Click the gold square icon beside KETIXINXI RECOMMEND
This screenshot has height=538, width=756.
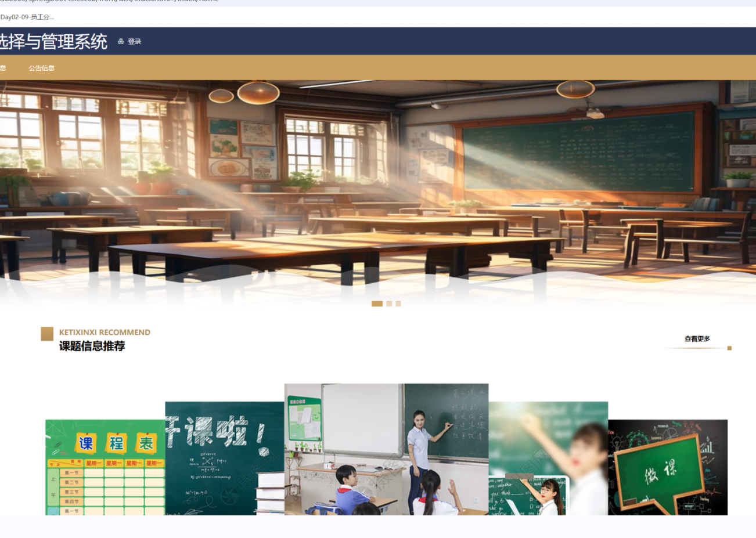click(x=47, y=334)
